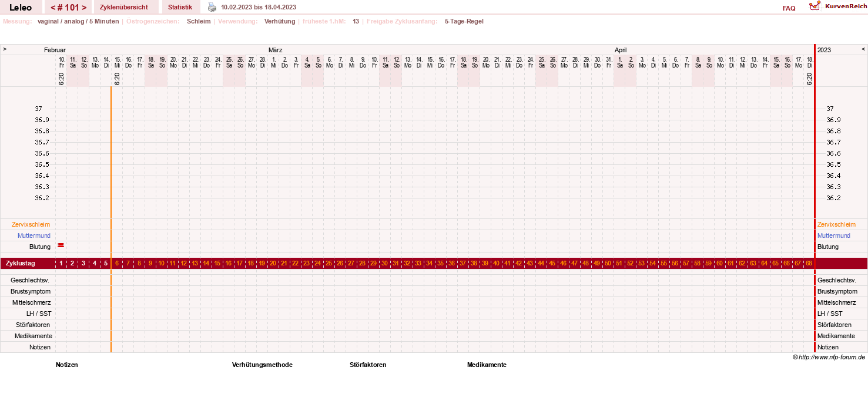Expand chart with the > arrow beside Februar

coord(5,49)
